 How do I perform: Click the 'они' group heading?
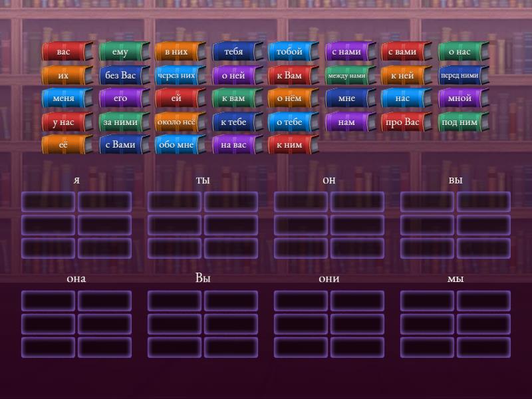329,279
